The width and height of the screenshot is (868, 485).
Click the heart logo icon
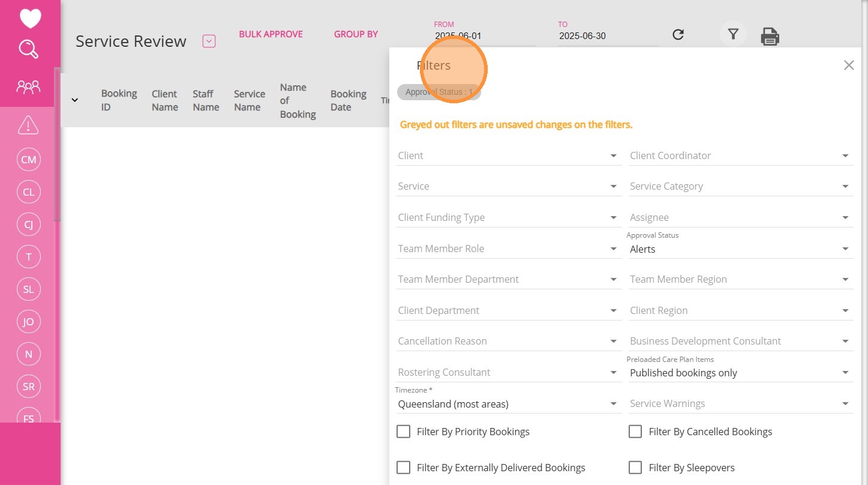(30, 19)
